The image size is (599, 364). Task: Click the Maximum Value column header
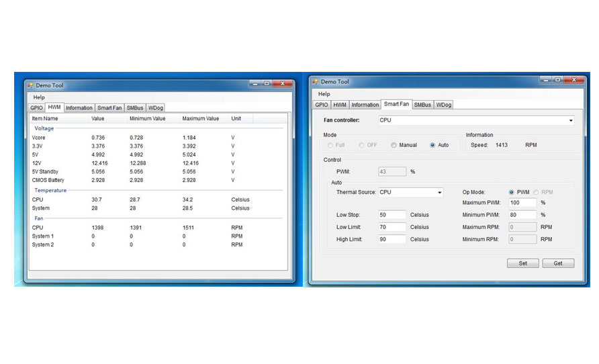tap(201, 119)
